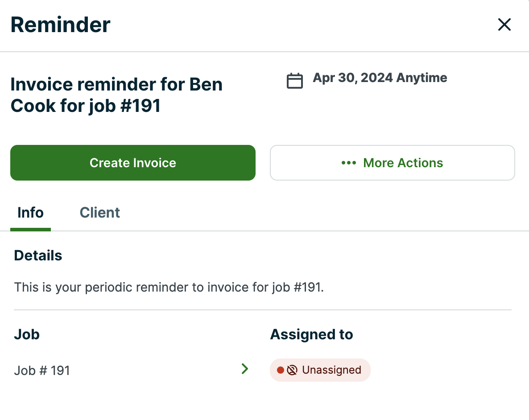Open the Job # 191 row

pyautogui.click(x=42, y=371)
